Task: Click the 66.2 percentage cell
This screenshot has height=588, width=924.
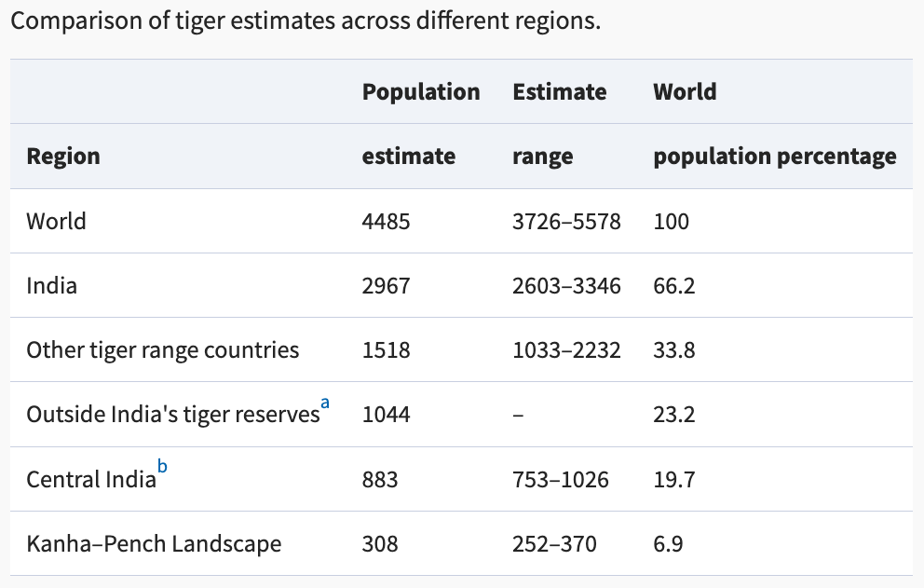Action: click(x=674, y=286)
